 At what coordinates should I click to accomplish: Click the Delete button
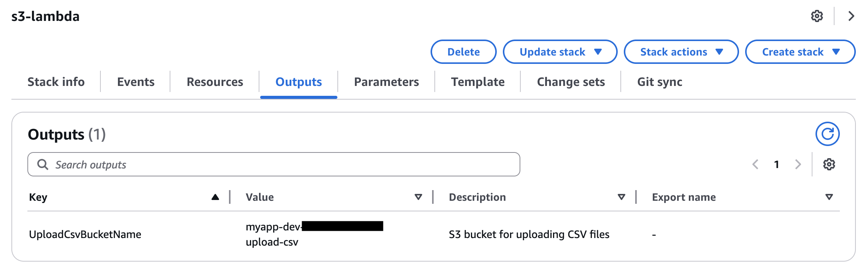click(463, 52)
